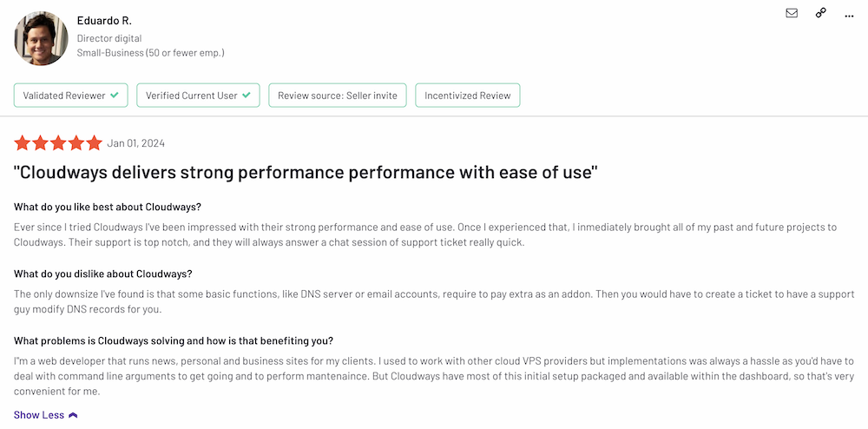The image size is (868, 429).
Task: Click the green checkmark on Verified Current User
Action: (x=247, y=96)
